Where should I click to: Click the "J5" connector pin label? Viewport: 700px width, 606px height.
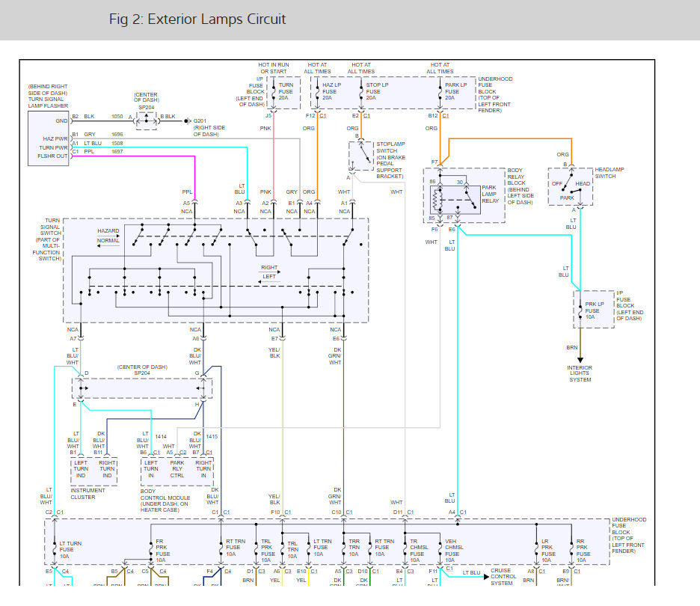(x=268, y=116)
